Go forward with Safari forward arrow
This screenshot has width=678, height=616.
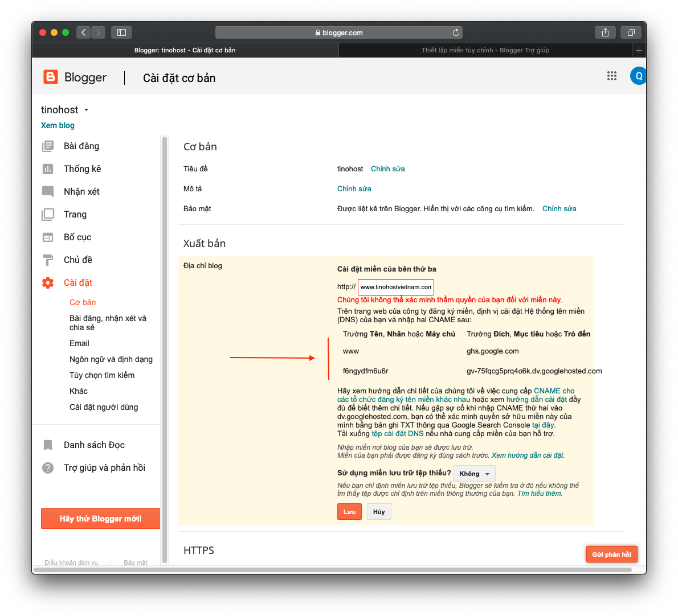(x=98, y=32)
